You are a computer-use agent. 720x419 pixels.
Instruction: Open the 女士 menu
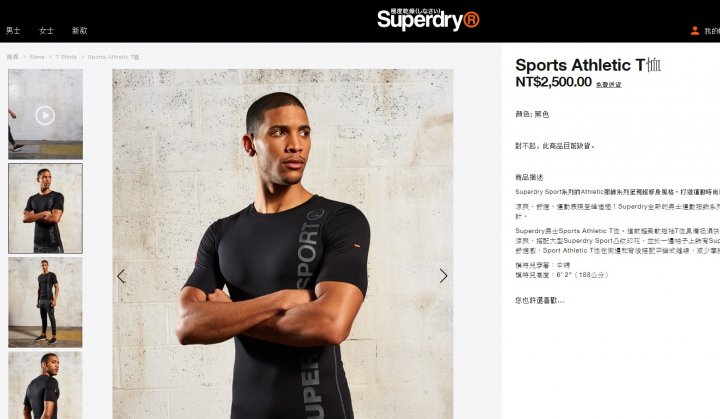(x=46, y=30)
